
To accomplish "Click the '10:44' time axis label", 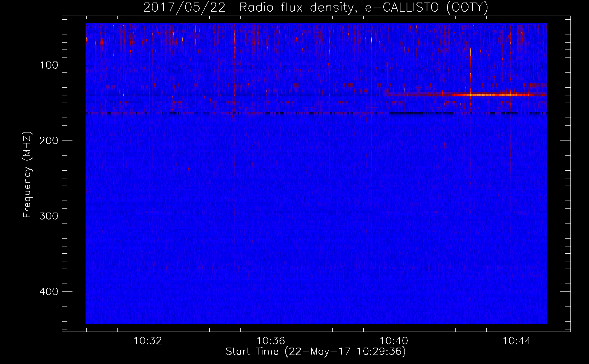I will click(x=517, y=341).
